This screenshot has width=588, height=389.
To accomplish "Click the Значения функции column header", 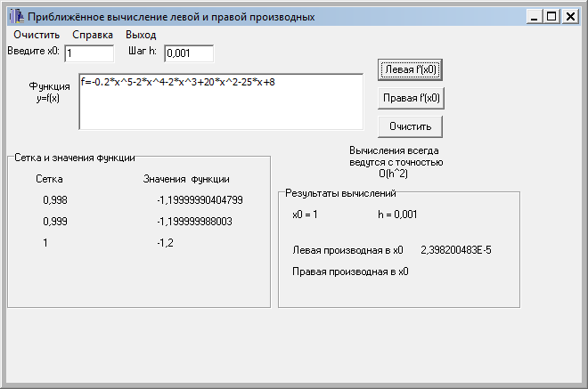I will [x=186, y=179].
